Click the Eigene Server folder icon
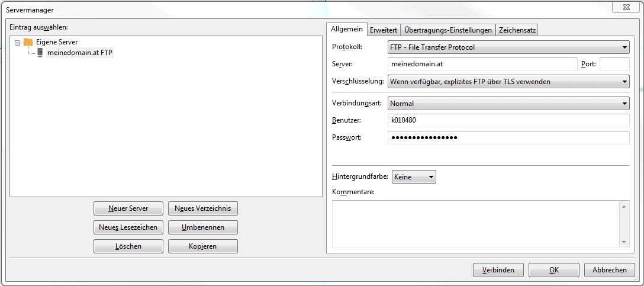The width and height of the screenshot is (644, 286). [x=28, y=42]
